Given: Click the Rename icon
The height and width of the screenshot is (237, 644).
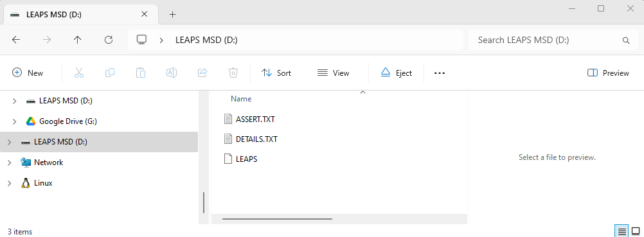Looking at the screenshot, I should pos(171,73).
